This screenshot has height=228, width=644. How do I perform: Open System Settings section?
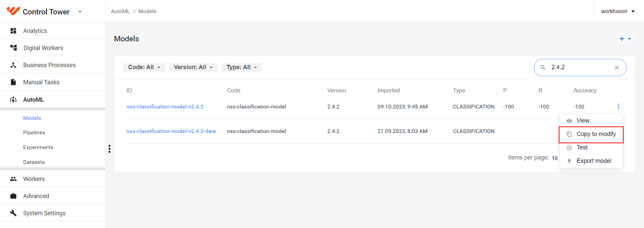pyautogui.click(x=44, y=213)
